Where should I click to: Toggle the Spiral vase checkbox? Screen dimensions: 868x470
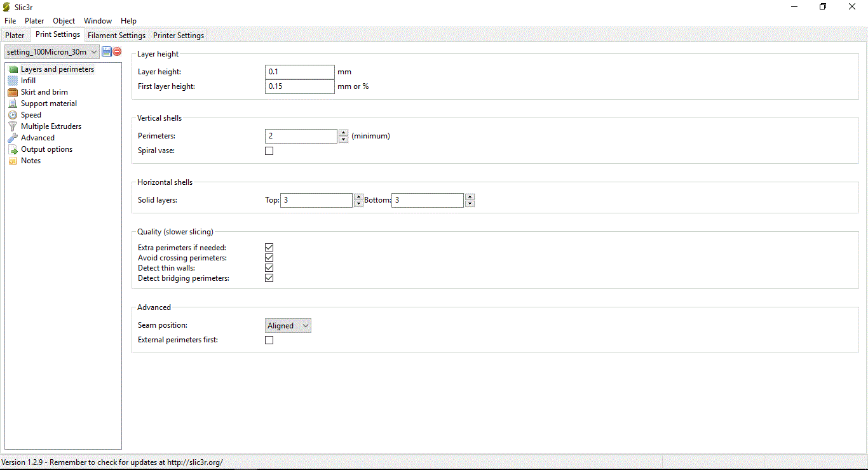tap(269, 151)
